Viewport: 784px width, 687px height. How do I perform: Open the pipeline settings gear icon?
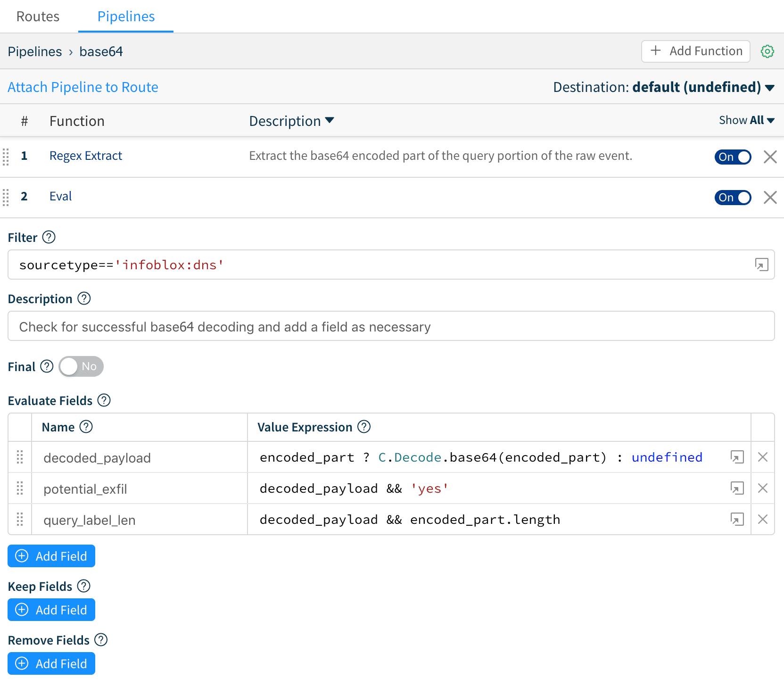point(767,51)
